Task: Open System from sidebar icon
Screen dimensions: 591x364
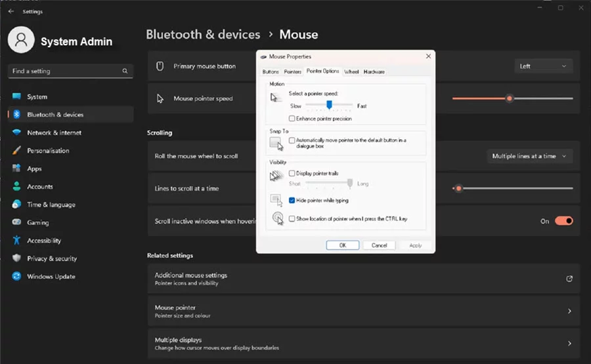Action: point(16,96)
